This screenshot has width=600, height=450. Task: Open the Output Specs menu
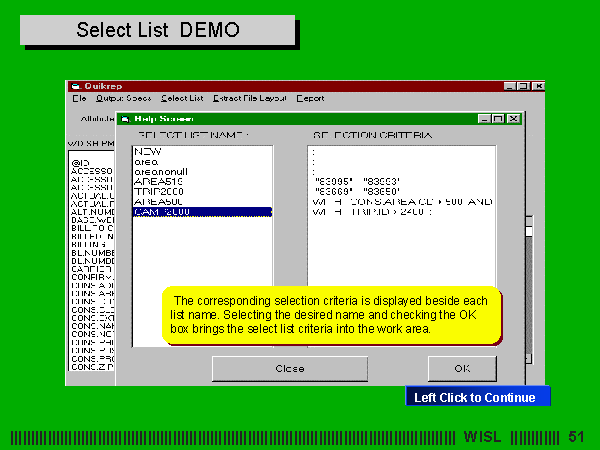(x=123, y=98)
